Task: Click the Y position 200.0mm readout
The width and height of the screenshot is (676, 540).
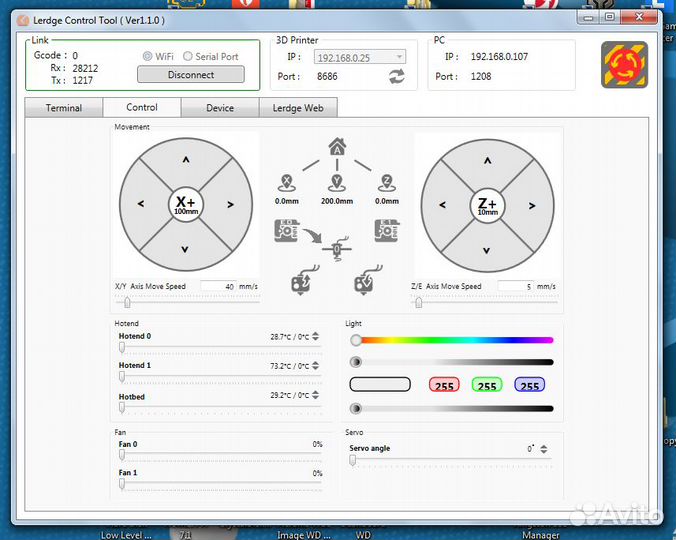Action: pyautogui.click(x=337, y=201)
